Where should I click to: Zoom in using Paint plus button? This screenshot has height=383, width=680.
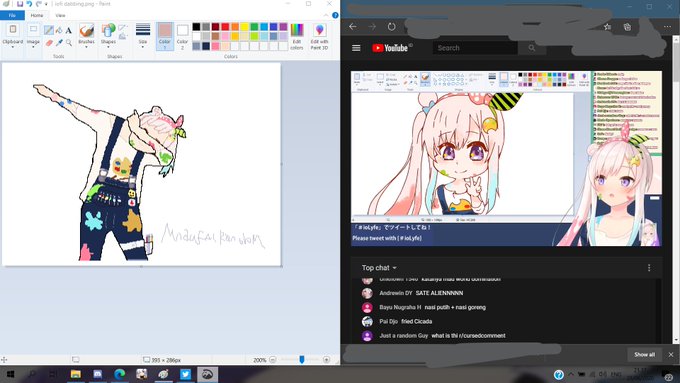click(327, 360)
